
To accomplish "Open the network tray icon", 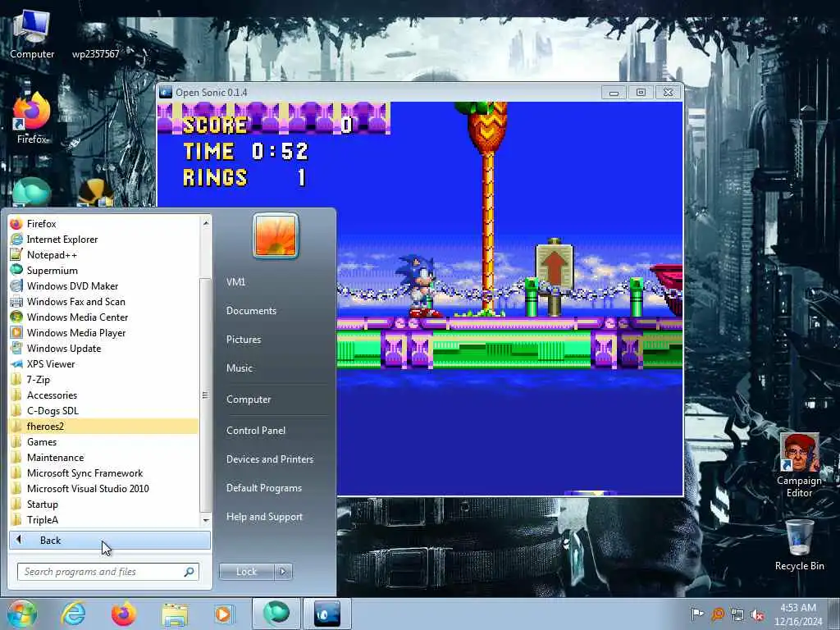I will tap(737, 614).
